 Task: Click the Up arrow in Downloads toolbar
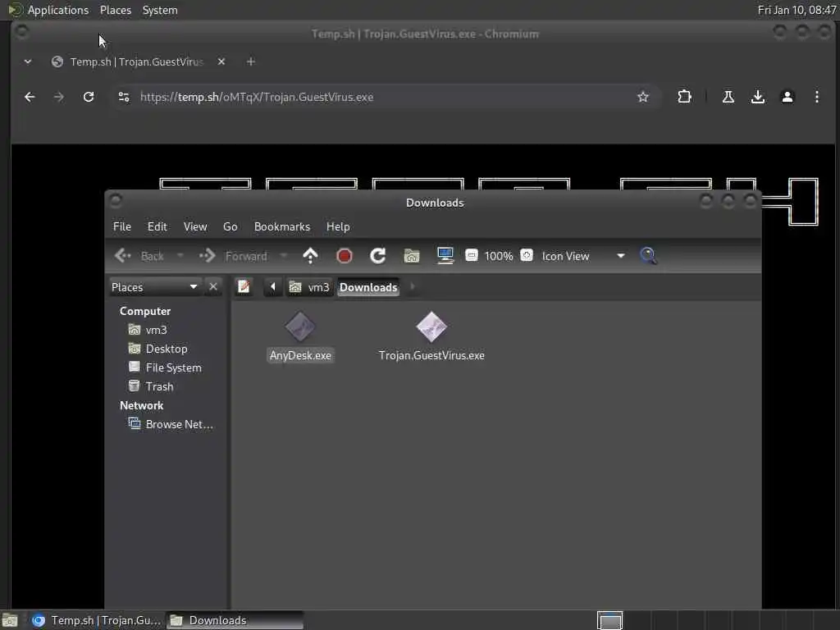[310, 256]
